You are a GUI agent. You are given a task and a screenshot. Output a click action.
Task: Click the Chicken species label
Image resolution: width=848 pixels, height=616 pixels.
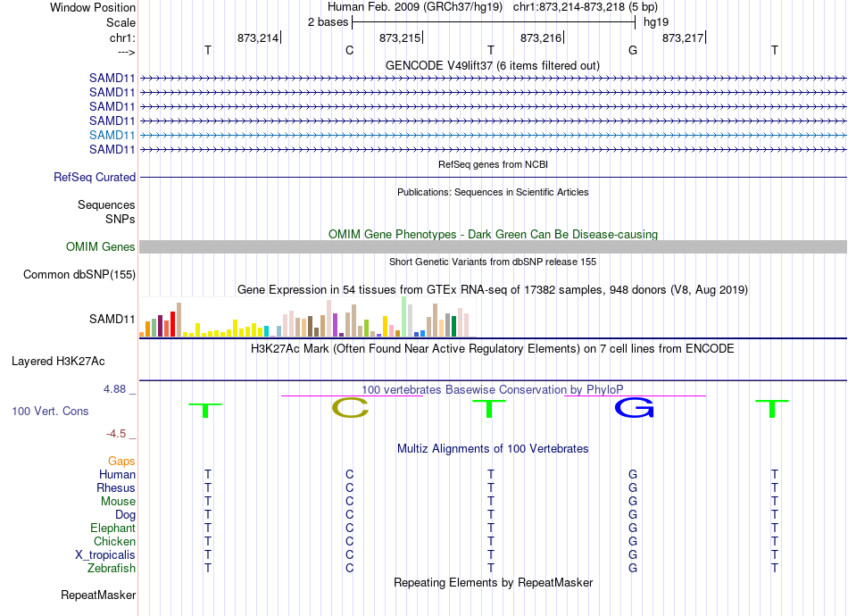tap(114, 542)
